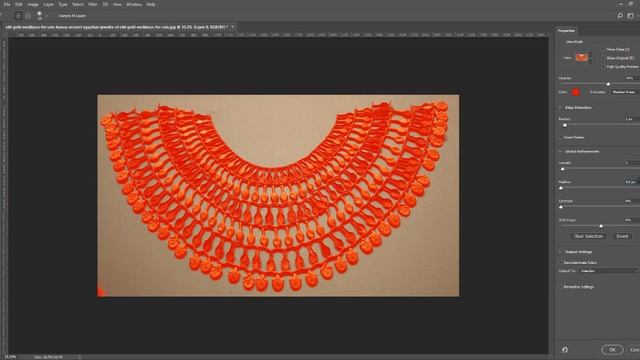
Task: Click the document size info in status bar
Action: pos(49,357)
